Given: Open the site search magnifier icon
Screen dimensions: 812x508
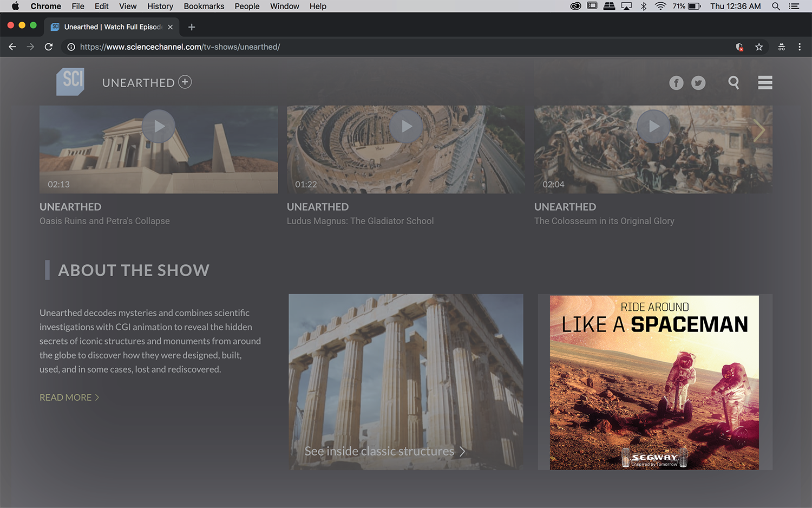Looking at the screenshot, I should point(734,82).
